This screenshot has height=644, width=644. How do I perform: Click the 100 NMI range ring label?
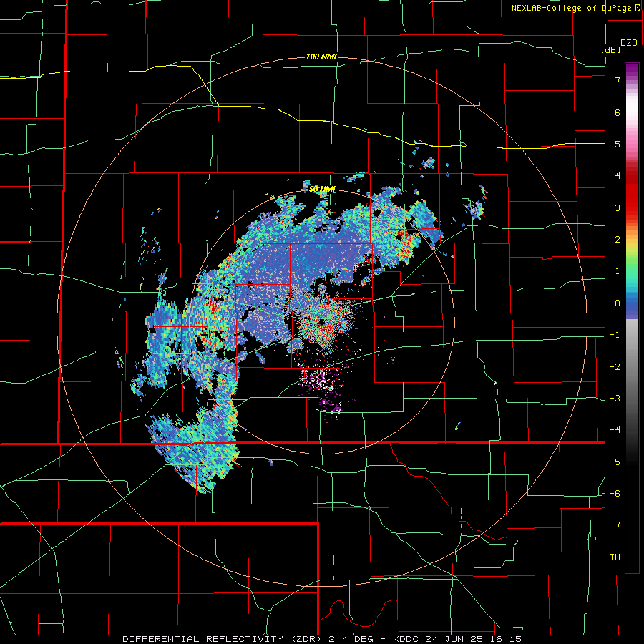click(321, 57)
